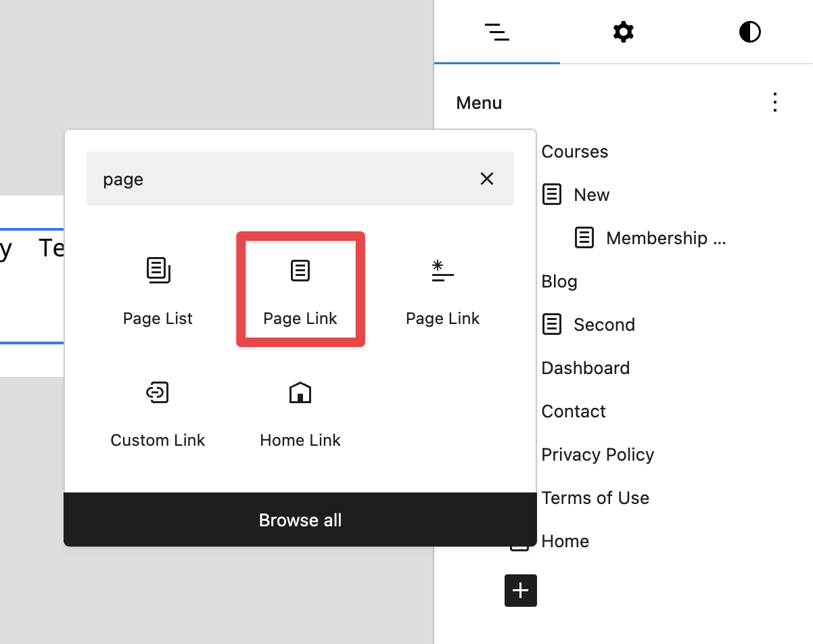Select the Privacy Policy menu item
813x644 pixels.
click(598, 455)
